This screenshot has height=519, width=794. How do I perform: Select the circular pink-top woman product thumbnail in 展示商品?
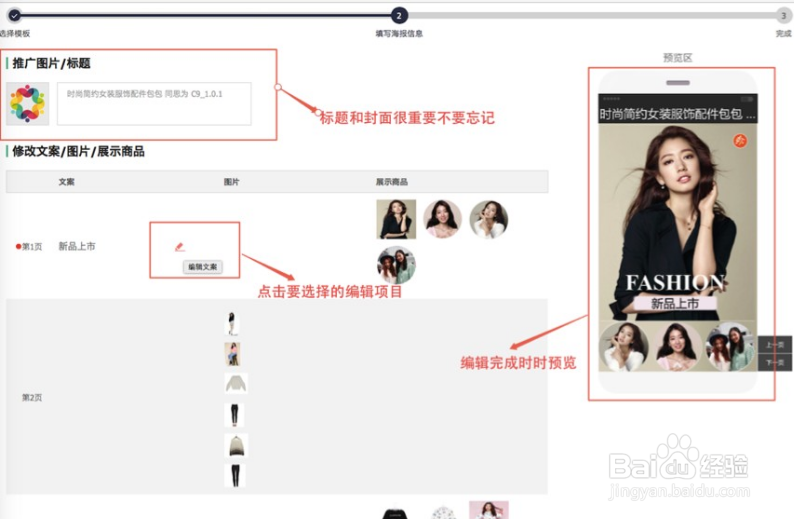[443, 219]
